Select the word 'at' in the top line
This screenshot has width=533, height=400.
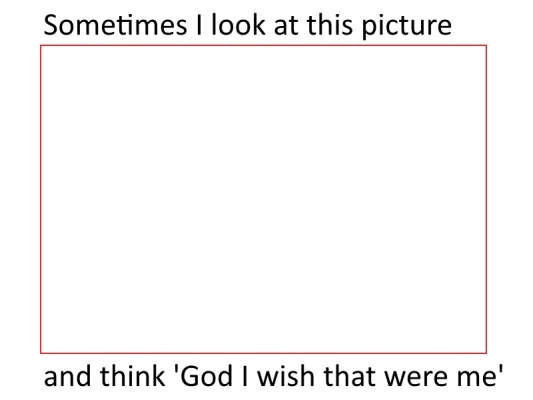pyautogui.click(x=286, y=27)
